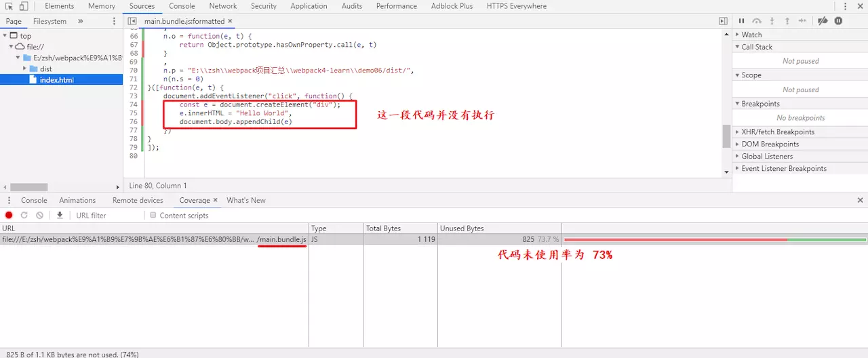Open the drawer Console tab
The image size is (868, 358).
click(34, 200)
